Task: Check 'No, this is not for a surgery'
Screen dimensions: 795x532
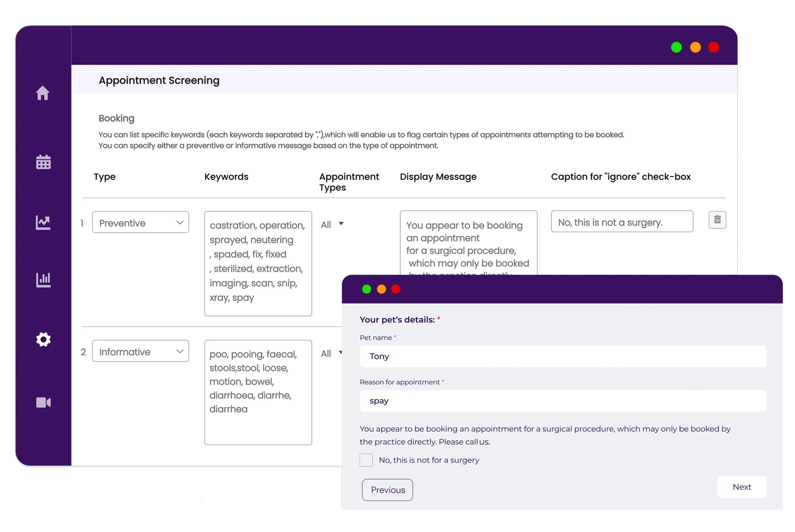Action: pos(366,460)
